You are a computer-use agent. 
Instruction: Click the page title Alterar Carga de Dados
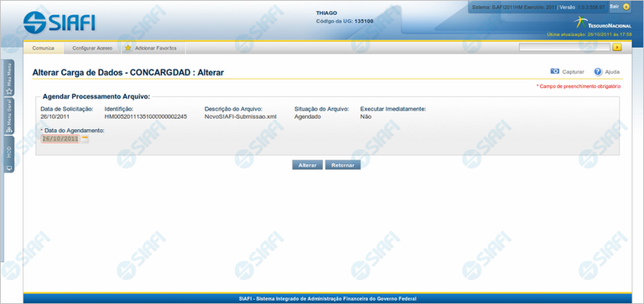pos(128,73)
